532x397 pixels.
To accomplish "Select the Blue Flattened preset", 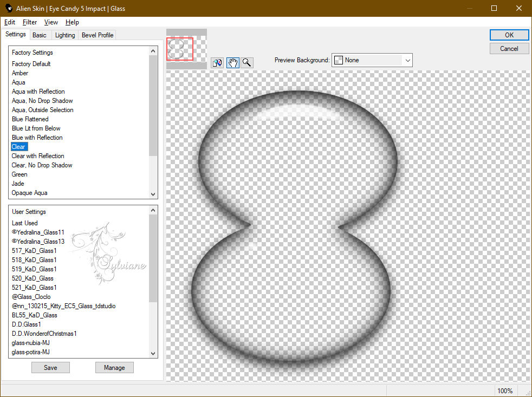I will [x=30, y=119].
